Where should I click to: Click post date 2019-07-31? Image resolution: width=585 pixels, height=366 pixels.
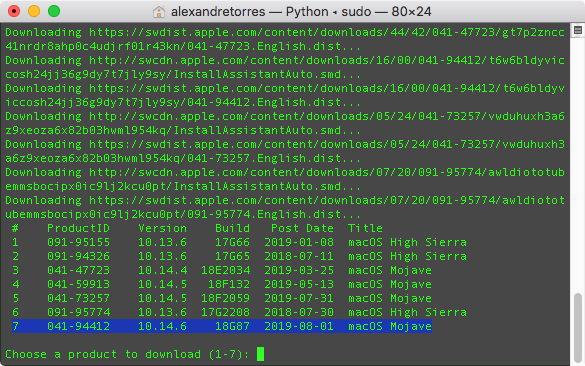pos(299,298)
